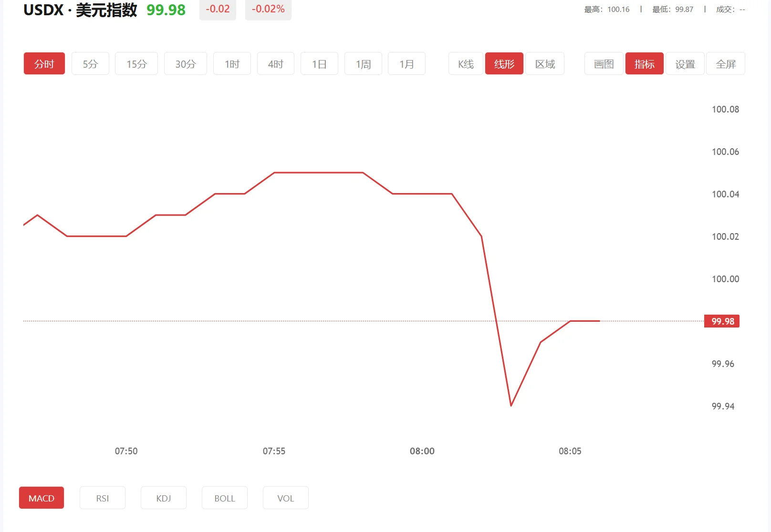Choose the 30分 chart interval
The width and height of the screenshot is (771, 532).
[186, 64]
